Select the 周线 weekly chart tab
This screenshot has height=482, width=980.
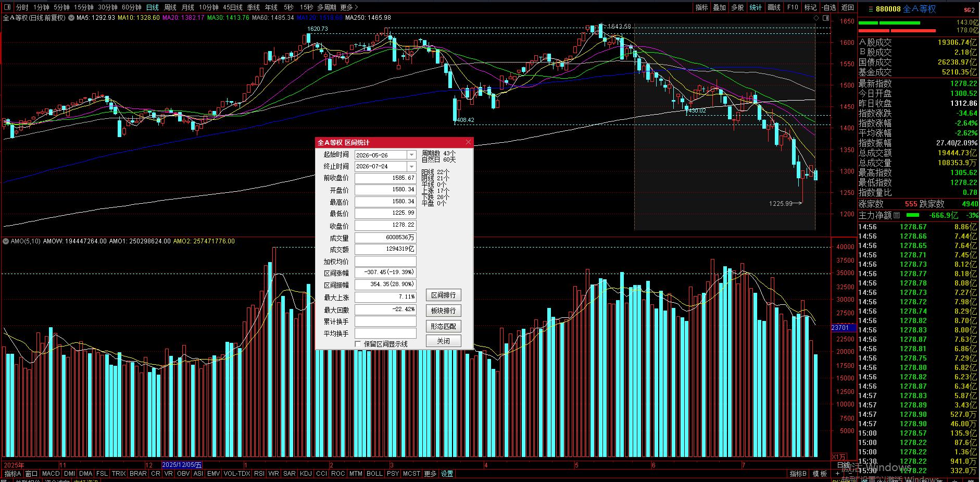[170, 7]
